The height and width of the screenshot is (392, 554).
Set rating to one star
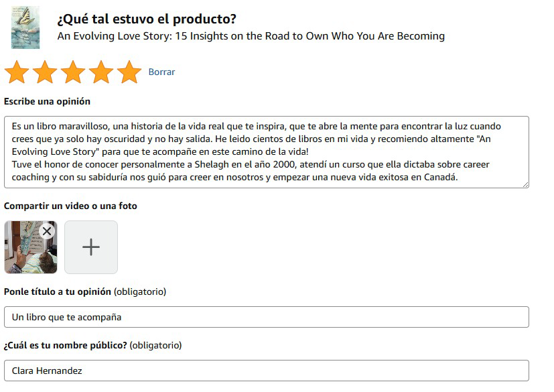pos(16,72)
